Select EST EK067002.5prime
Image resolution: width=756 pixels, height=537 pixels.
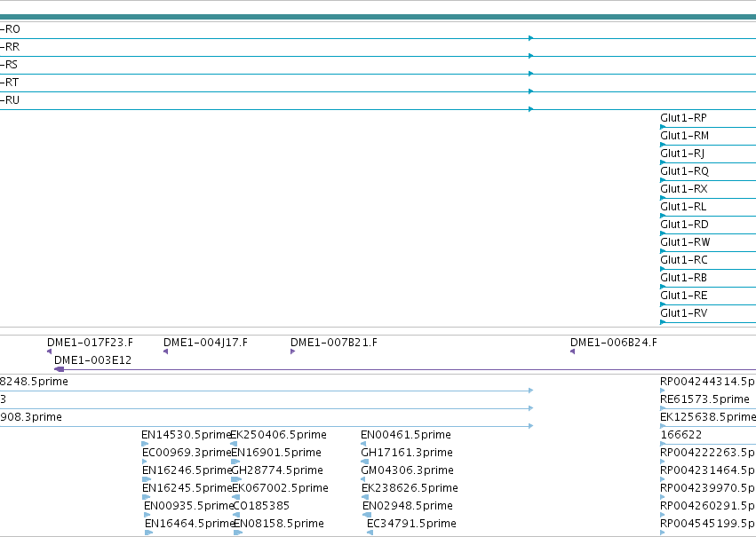[x=280, y=488]
